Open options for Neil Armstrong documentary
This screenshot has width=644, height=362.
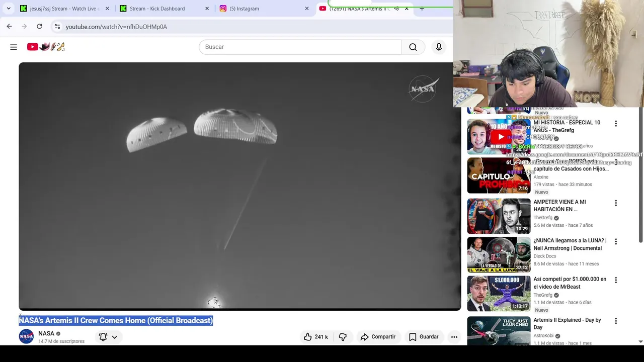click(x=616, y=242)
